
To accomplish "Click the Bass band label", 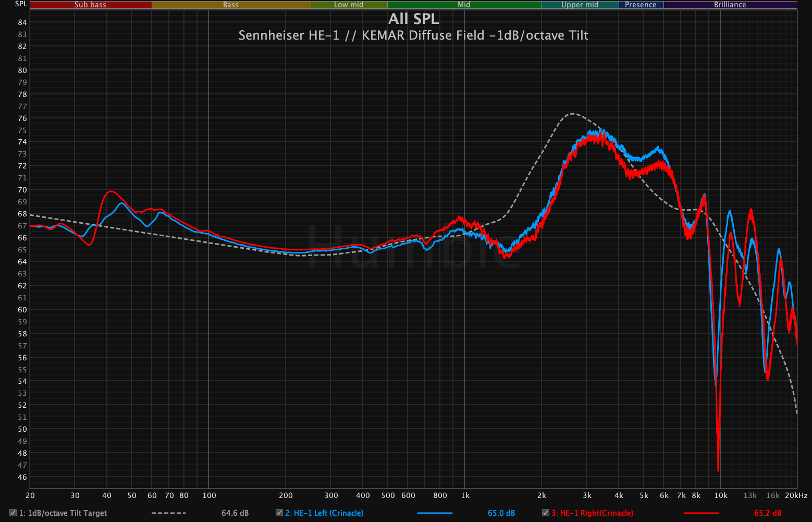I will 231,5.
